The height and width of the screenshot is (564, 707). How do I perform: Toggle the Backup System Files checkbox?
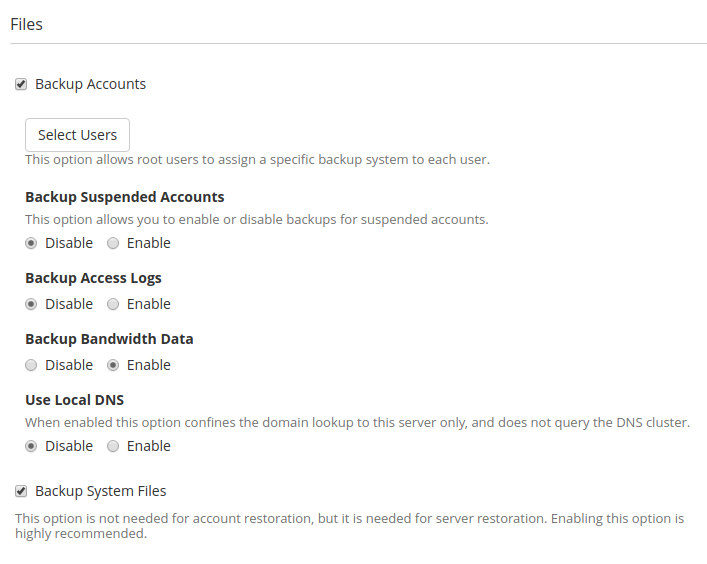point(21,491)
